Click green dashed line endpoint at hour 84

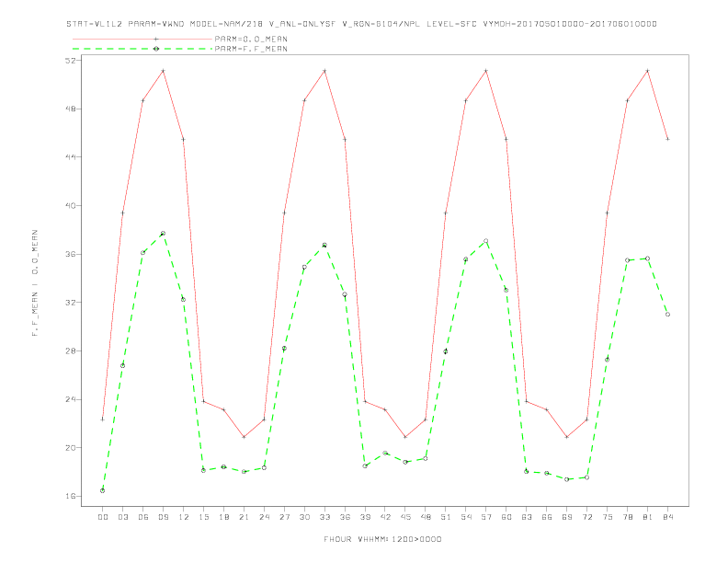[x=667, y=315]
